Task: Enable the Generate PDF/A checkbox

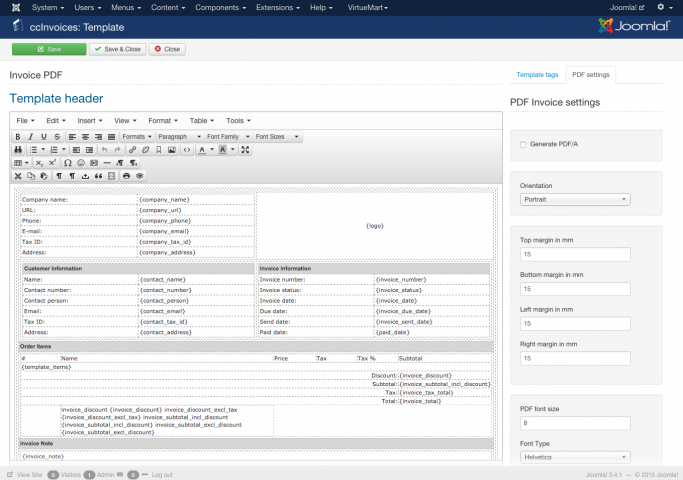Action: 523,144
